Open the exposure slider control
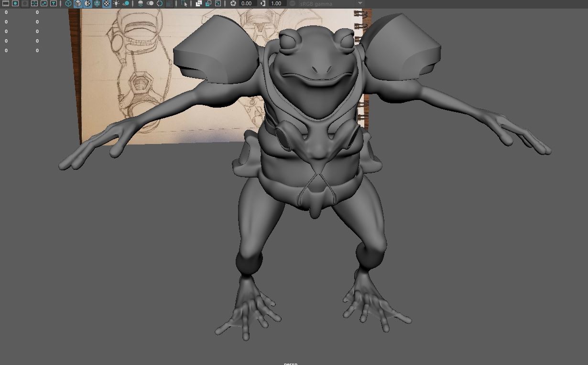The width and height of the screenshot is (588, 365). click(x=234, y=3)
